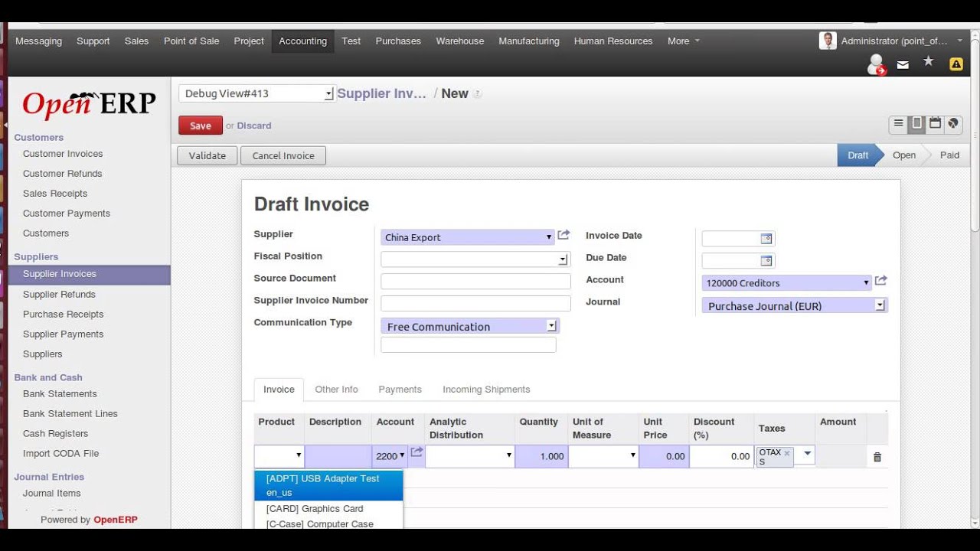Open the mail envelope icon
The width and height of the screenshot is (980, 551).
[x=903, y=65]
